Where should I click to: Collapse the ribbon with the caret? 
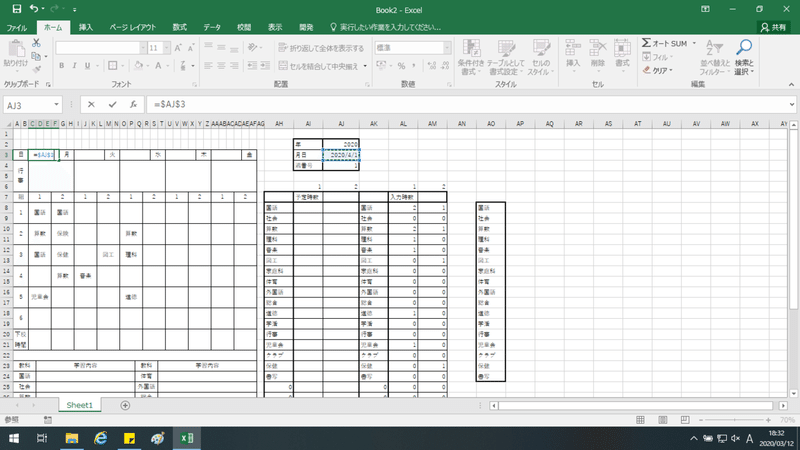click(791, 85)
